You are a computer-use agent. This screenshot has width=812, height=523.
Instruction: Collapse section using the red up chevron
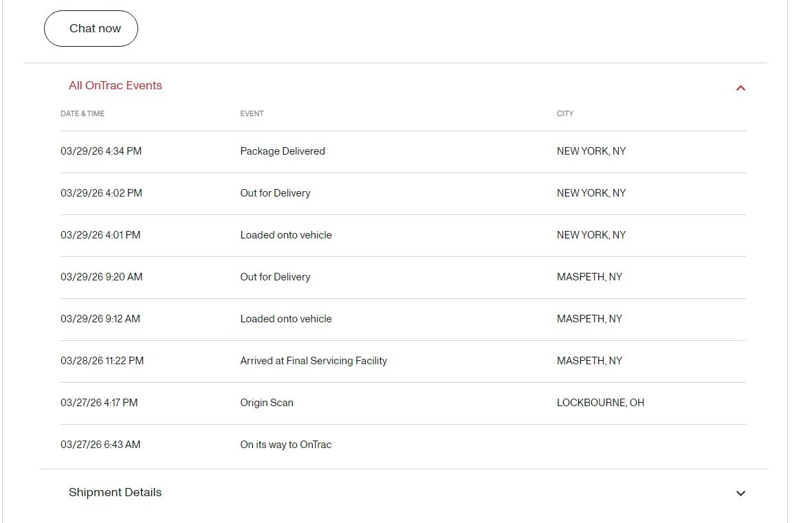pyautogui.click(x=740, y=88)
